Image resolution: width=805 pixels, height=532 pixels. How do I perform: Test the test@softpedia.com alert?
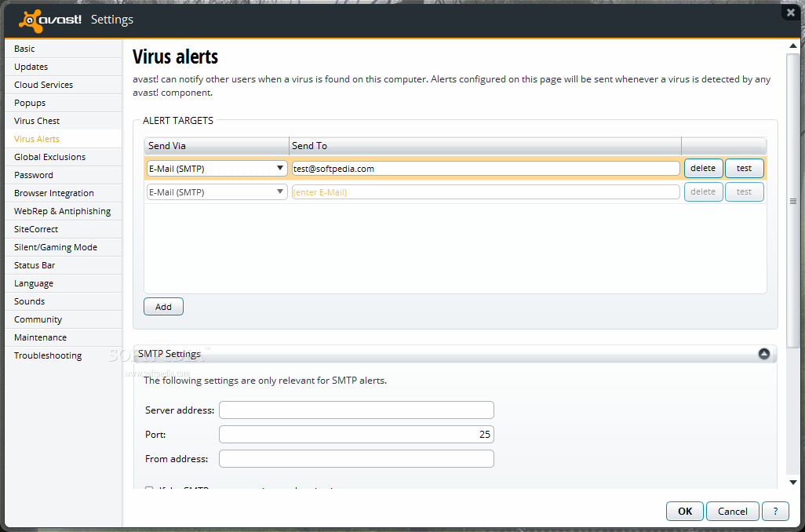pos(745,168)
